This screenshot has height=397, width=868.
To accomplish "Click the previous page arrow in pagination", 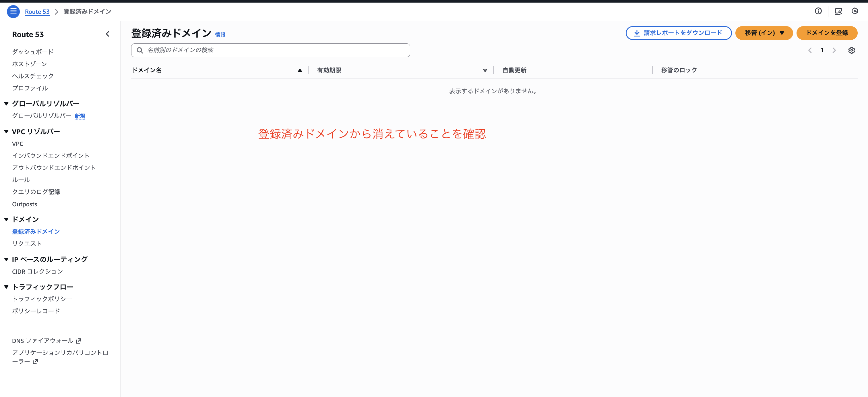I will click(x=810, y=50).
